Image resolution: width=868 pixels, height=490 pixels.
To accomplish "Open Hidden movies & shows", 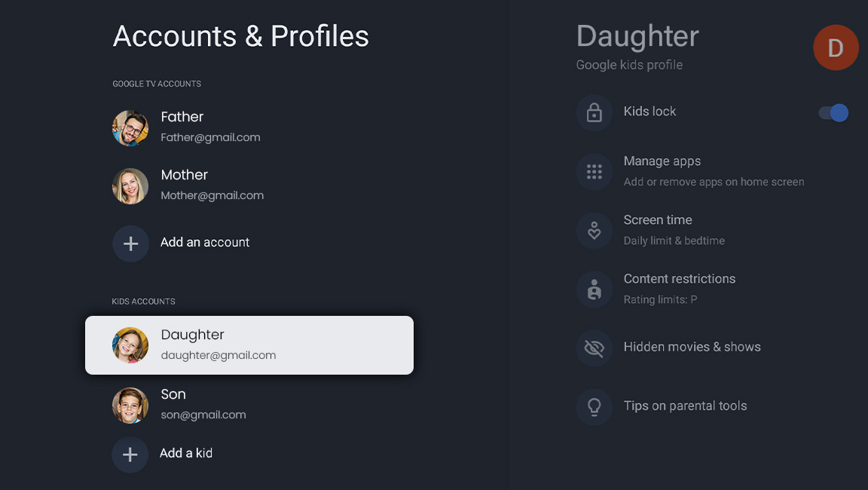I will click(692, 347).
